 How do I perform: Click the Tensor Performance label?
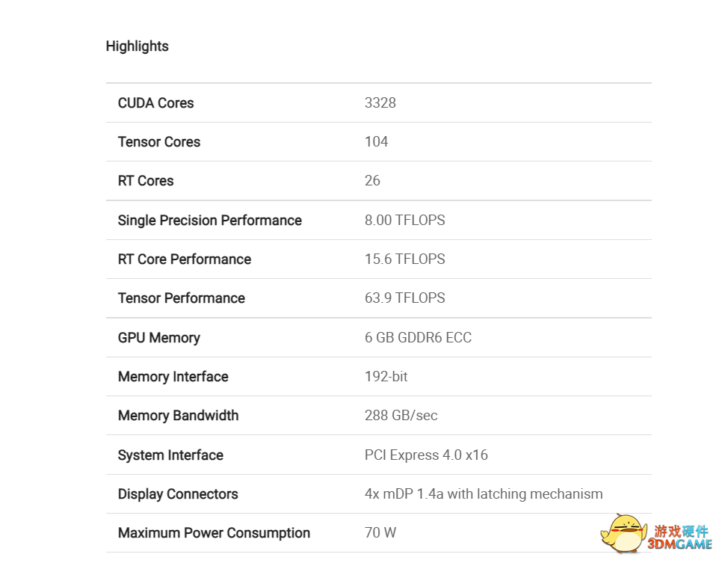tap(182, 298)
